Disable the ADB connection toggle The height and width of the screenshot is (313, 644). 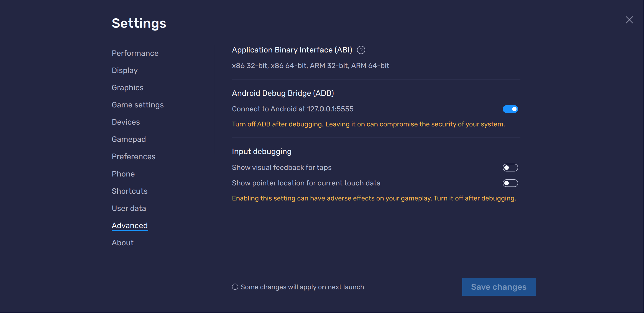(510, 109)
